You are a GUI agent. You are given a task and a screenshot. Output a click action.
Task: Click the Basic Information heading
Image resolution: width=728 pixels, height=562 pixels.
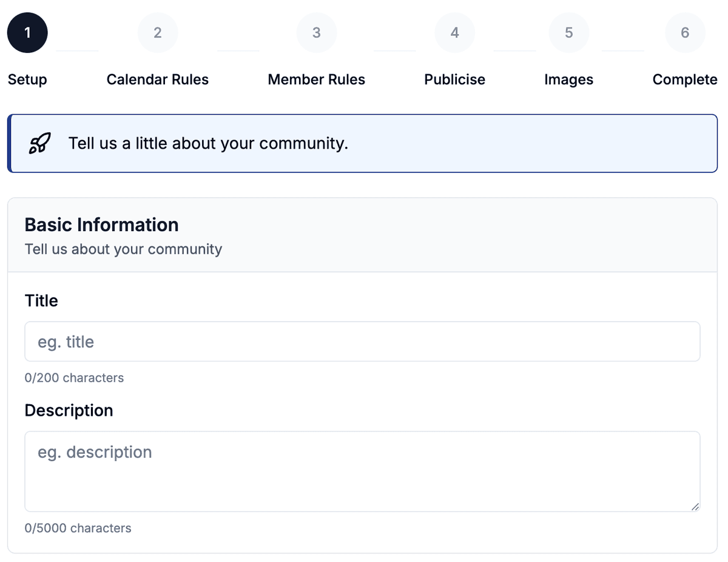point(102,225)
